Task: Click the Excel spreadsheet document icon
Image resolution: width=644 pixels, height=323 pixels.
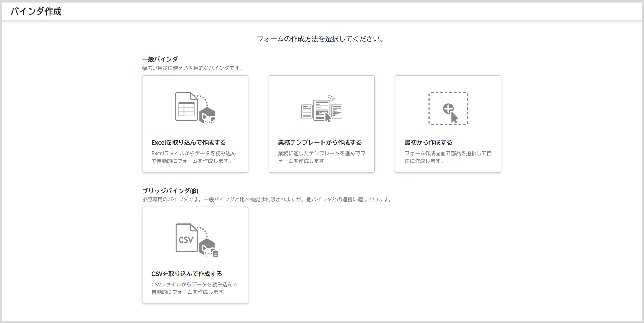Action: (186, 107)
